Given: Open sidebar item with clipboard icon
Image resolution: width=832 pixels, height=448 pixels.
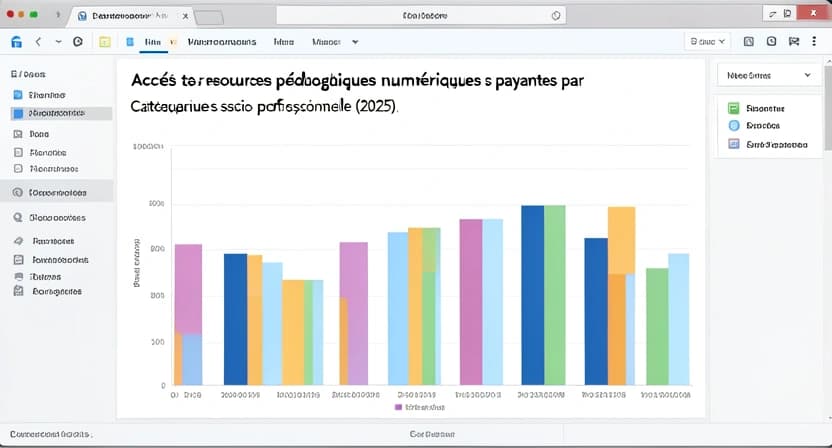Looking at the screenshot, I should pyautogui.click(x=47, y=291).
